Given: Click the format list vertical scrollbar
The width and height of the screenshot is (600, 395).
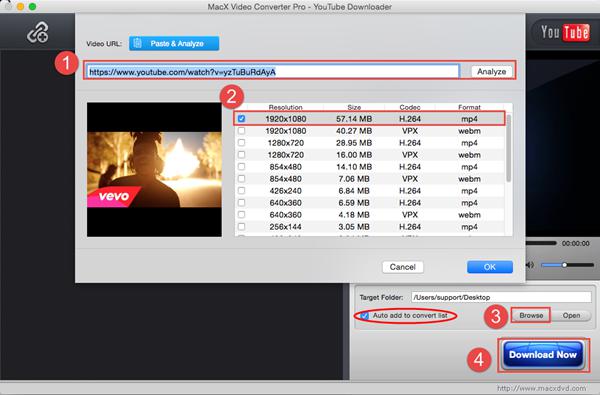Looking at the screenshot, I should click(509, 148).
